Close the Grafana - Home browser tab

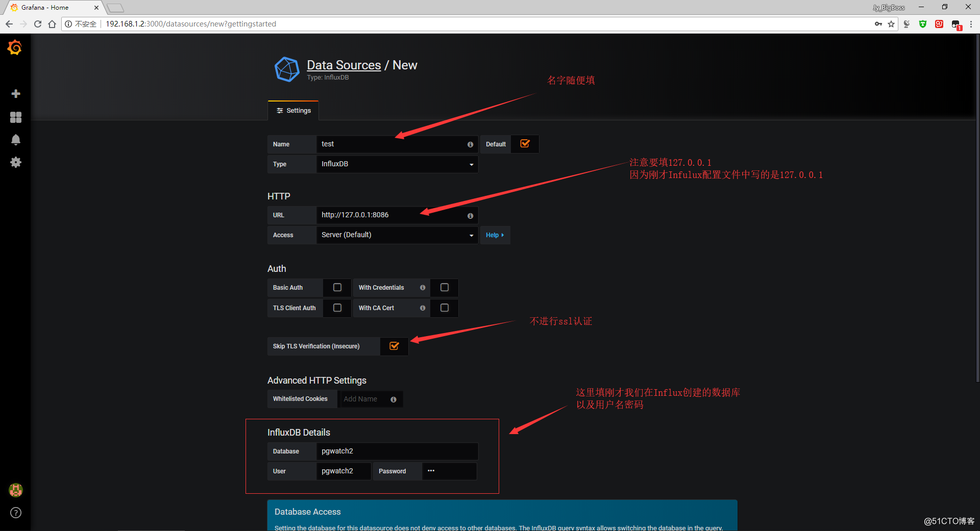pos(96,8)
